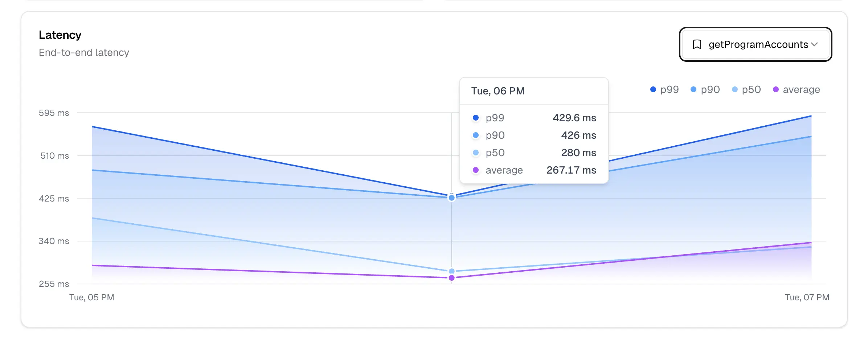
Task: Click the 595 ms y-axis label
Action: click(54, 113)
